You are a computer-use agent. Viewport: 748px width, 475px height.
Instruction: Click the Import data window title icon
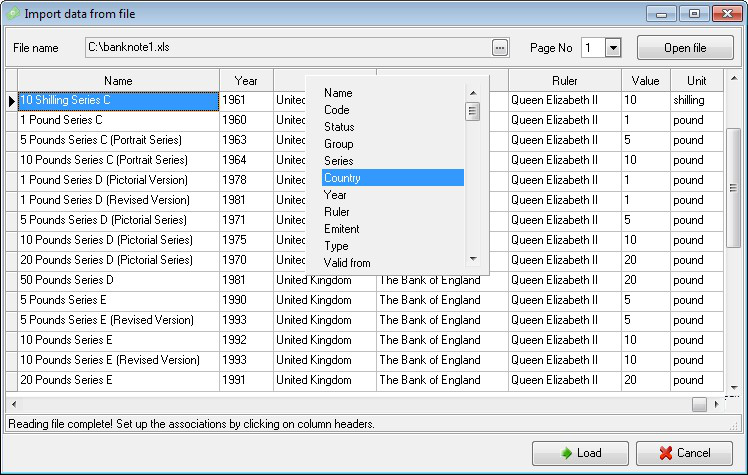tap(13, 13)
